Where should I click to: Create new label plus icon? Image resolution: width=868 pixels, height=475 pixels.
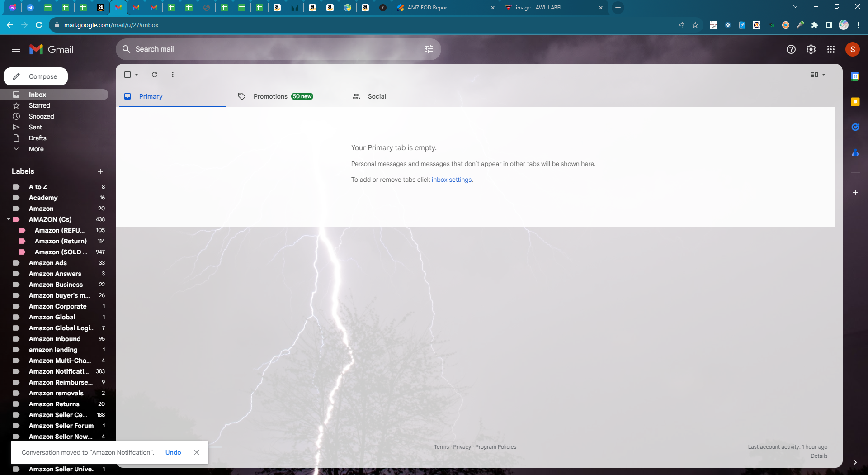[x=100, y=171]
